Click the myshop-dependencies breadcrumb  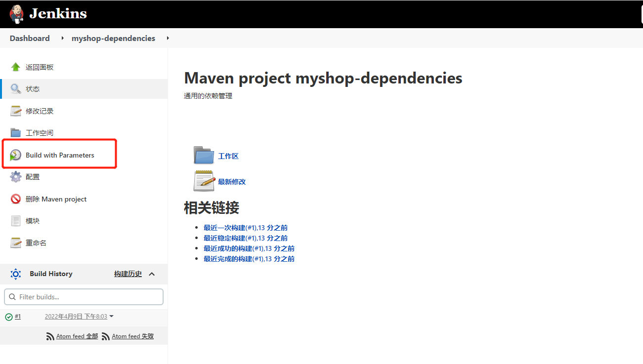pos(113,38)
